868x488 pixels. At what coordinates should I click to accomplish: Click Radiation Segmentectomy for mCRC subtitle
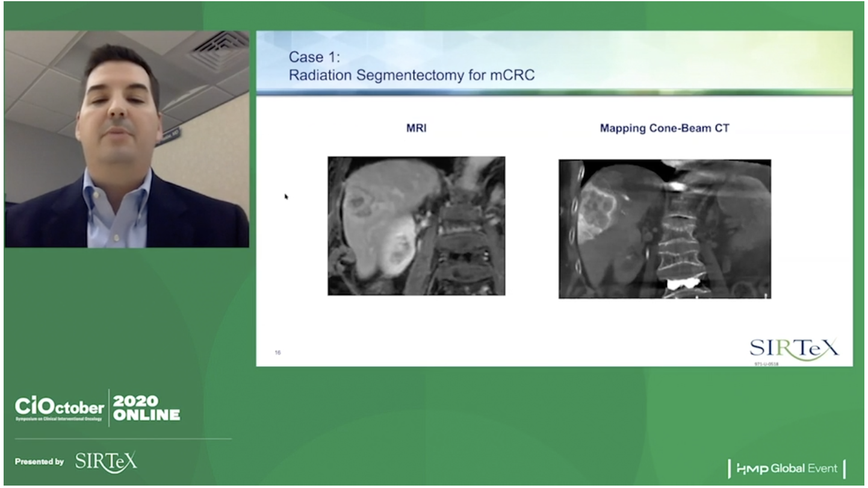pos(411,76)
